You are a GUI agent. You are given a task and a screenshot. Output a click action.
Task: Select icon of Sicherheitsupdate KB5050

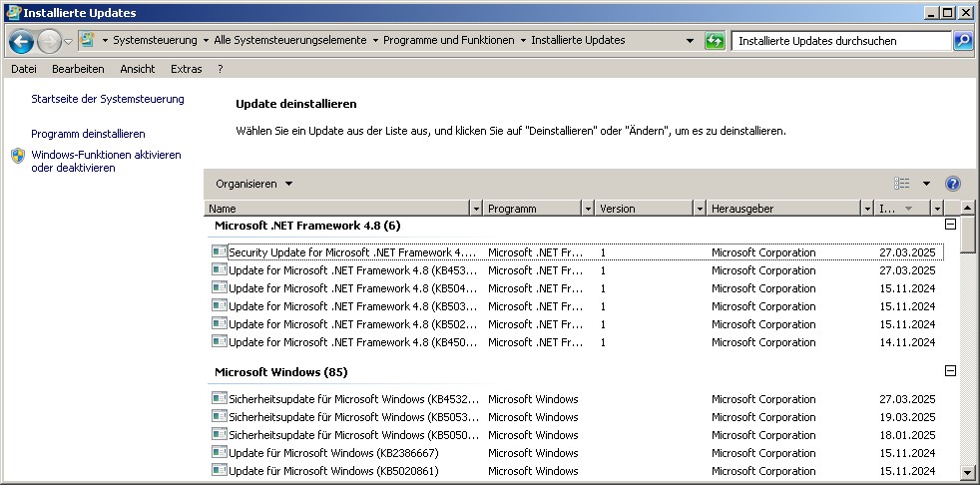pos(219,434)
